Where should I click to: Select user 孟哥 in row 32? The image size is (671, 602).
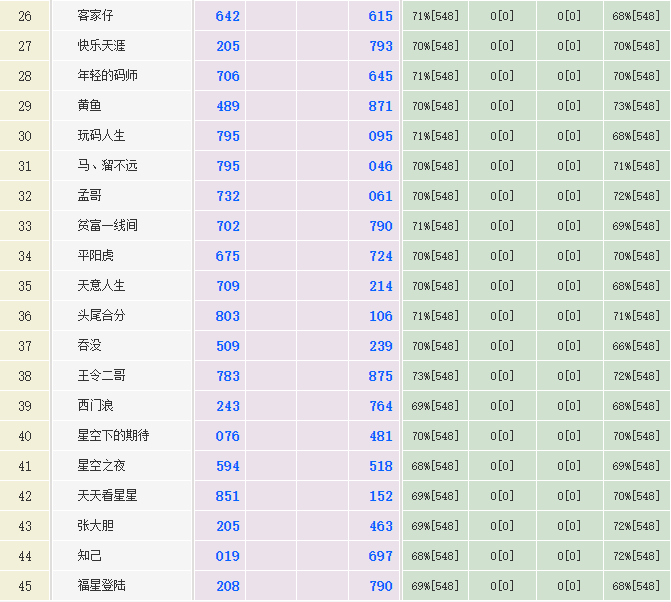[90, 196]
